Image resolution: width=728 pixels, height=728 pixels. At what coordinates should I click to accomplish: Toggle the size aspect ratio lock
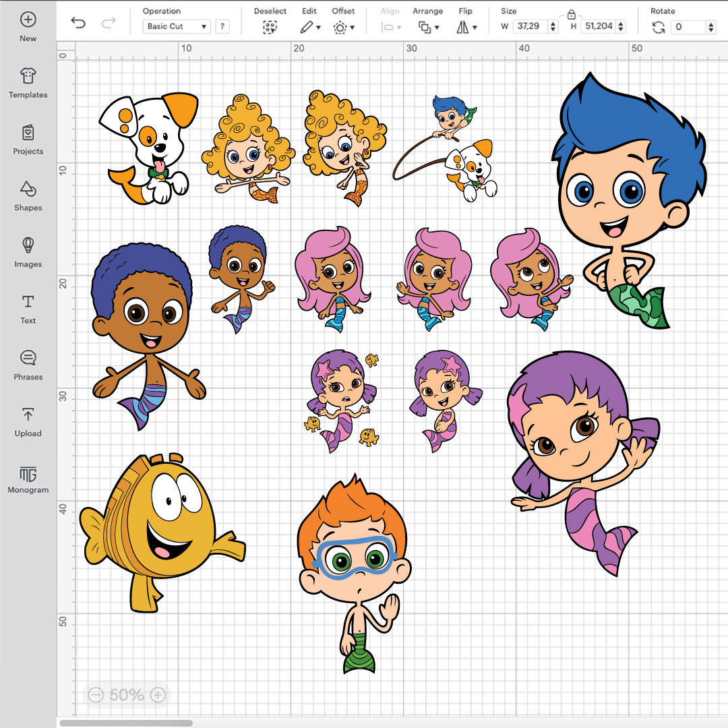coord(572,13)
